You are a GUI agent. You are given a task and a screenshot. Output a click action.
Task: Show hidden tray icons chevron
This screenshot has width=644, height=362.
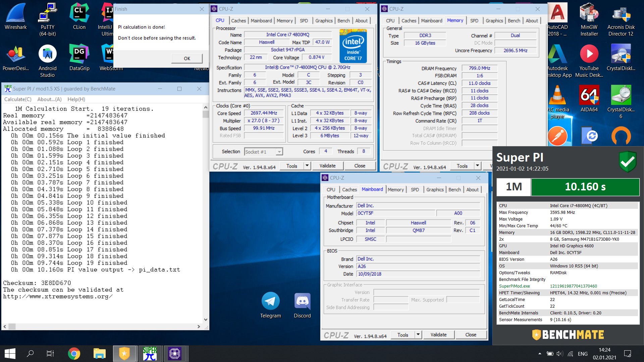coord(540,354)
